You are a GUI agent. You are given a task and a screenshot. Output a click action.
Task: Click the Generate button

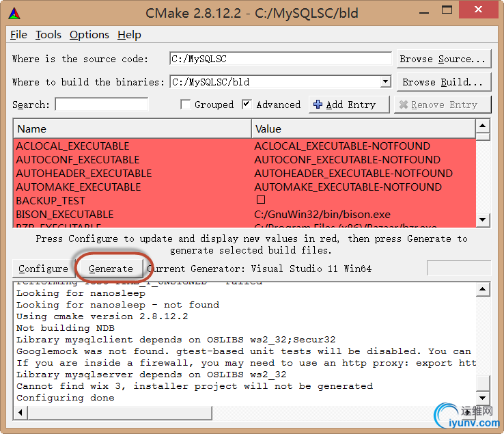(111, 269)
